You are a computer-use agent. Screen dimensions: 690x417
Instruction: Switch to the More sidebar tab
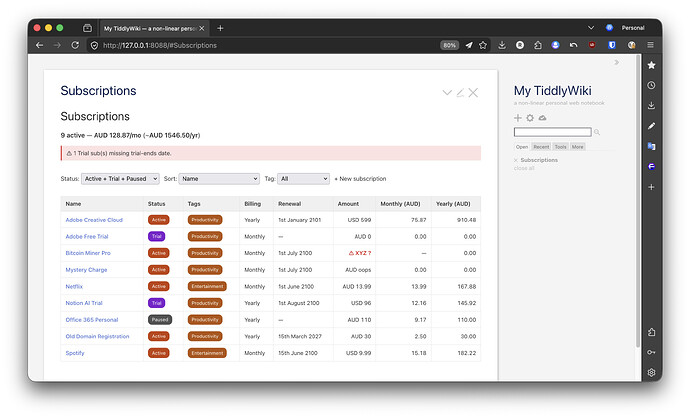tap(577, 147)
